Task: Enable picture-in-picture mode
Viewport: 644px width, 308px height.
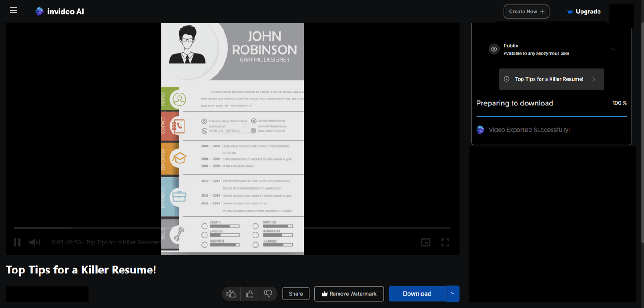Action: (x=425, y=242)
